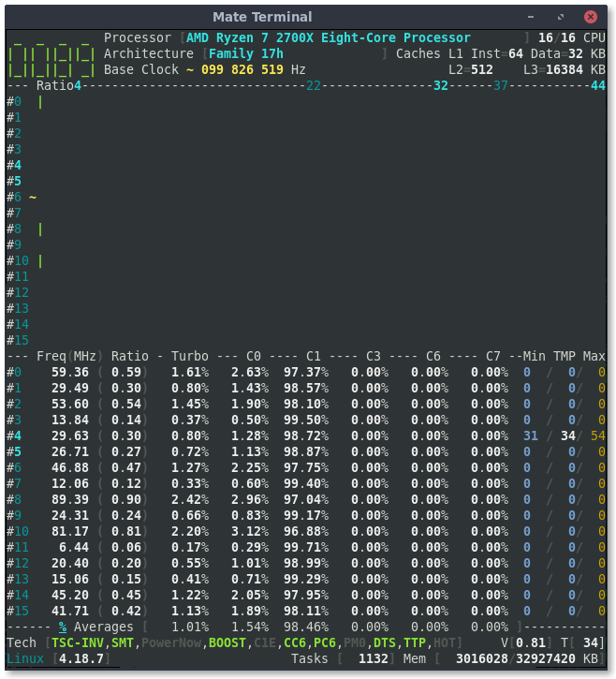616x679 pixels.
Task: Click the DTS tech flag
Action: pyautogui.click(x=385, y=643)
